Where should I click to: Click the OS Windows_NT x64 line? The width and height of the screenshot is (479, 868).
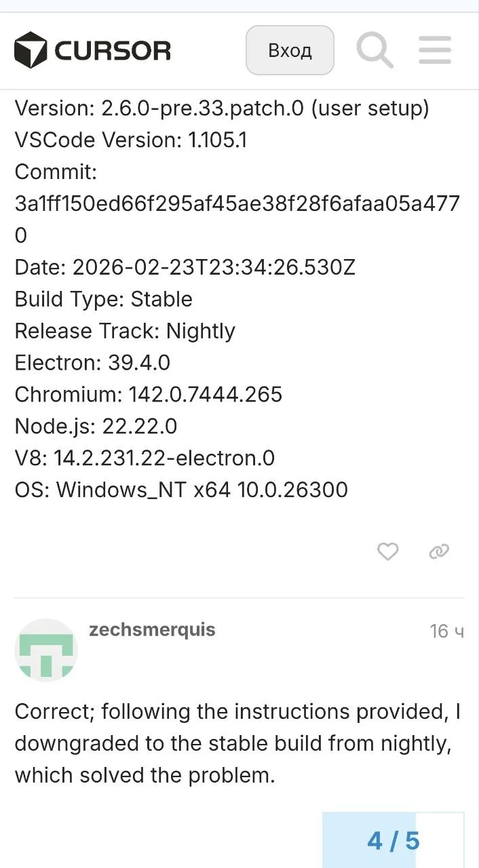(181, 490)
